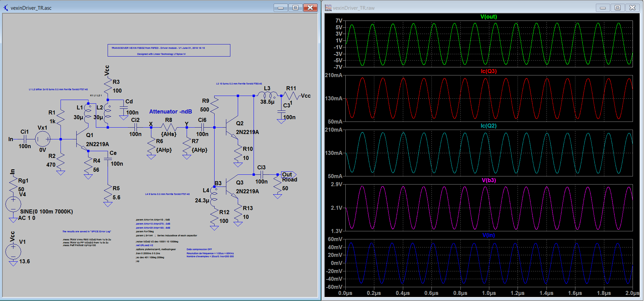The width and height of the screenshot is (644, 301).
Task: Click the 1.0µs mark on the time axis
Action: (489, 293)
